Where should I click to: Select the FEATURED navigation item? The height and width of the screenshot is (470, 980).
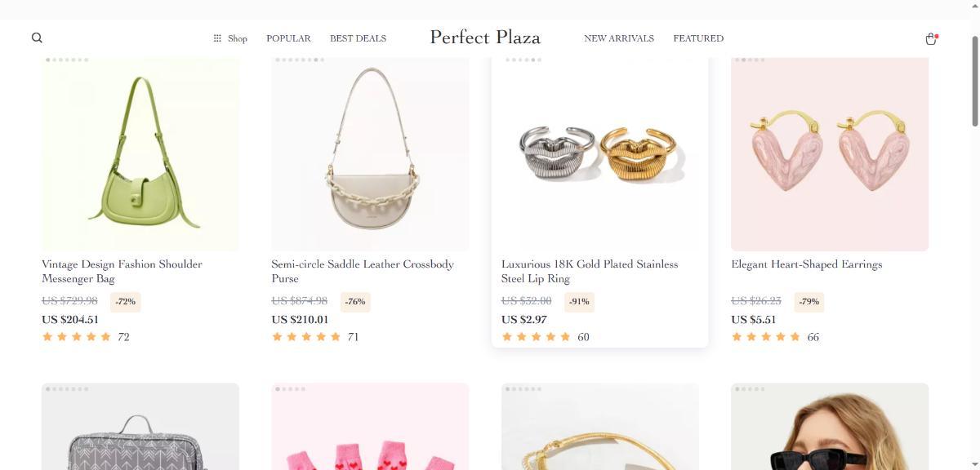[698, 38]
